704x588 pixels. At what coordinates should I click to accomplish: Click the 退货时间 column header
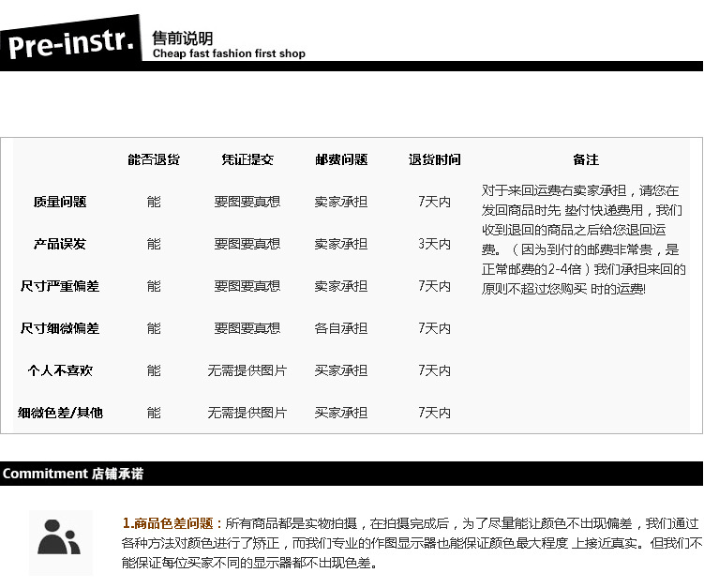click(x=435, y=159)
